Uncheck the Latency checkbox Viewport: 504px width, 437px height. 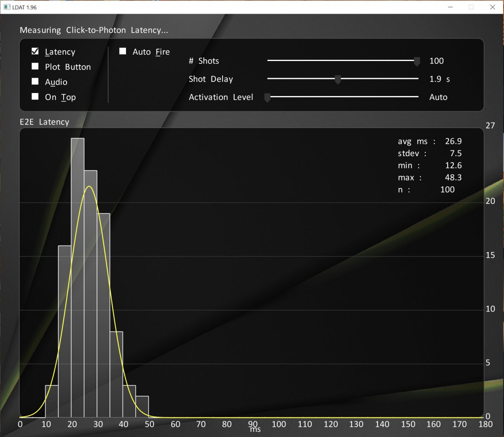(x=35, y=51)
